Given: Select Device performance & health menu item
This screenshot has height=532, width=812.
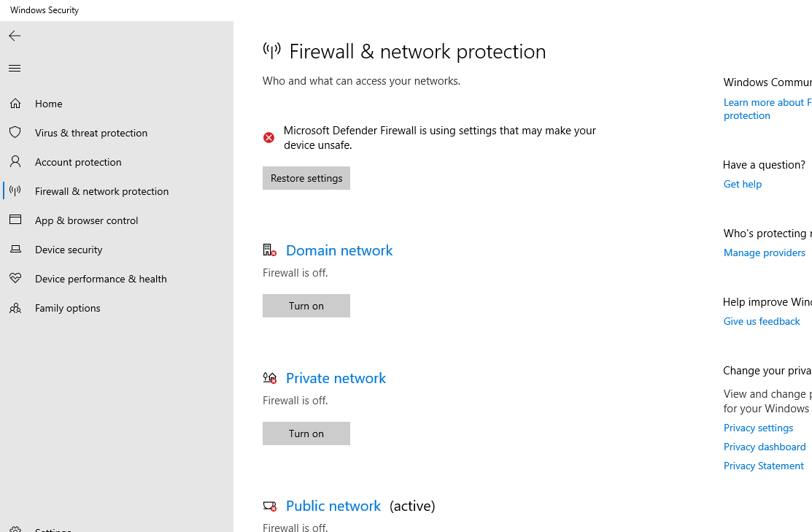Looking at the screenshot, I should coord(101,279).
